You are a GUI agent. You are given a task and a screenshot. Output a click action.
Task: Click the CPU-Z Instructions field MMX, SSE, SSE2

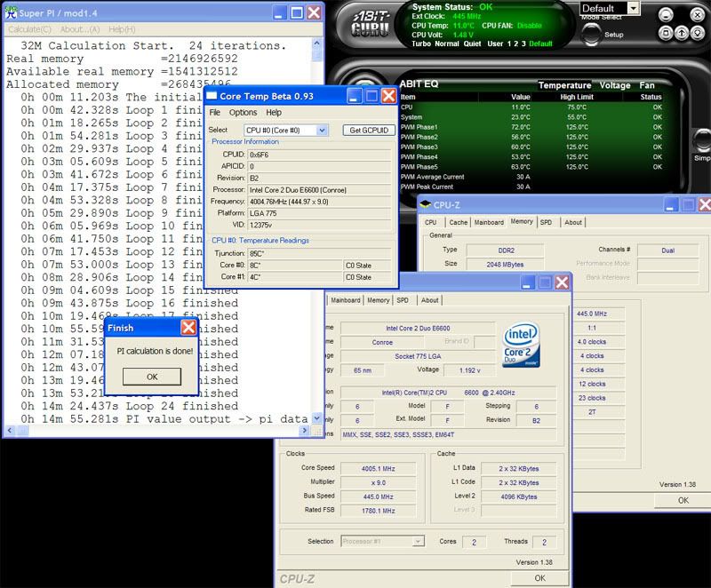click(x=449, y=434)
